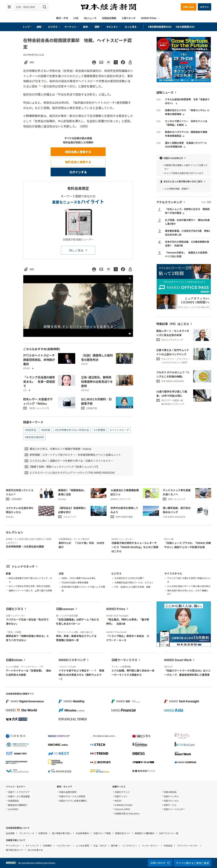Focus the 記事・株価を検索 search field

[28, 7]
